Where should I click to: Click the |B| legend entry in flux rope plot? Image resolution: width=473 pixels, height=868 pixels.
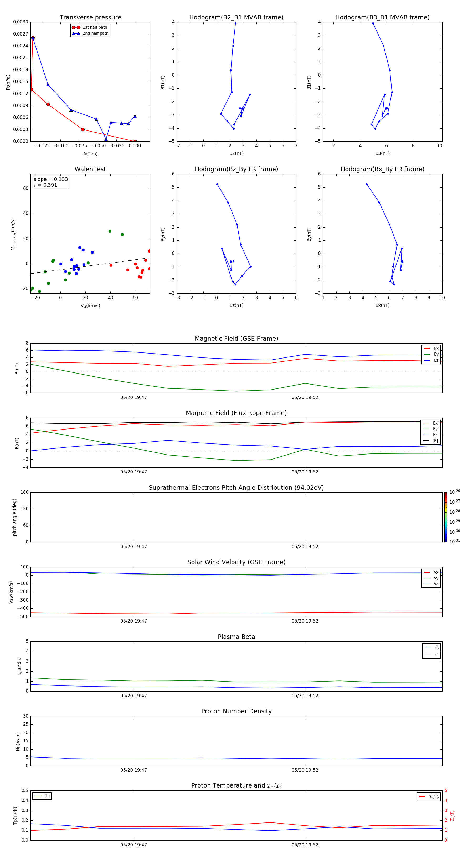pos(431,441)
